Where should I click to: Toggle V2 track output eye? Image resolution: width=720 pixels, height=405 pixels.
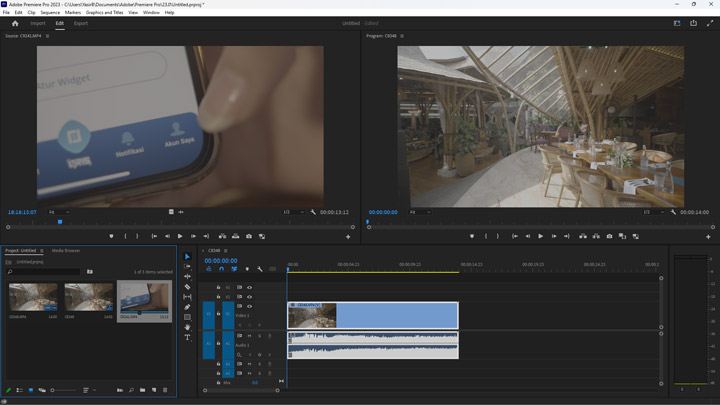(x=249, y=297)
